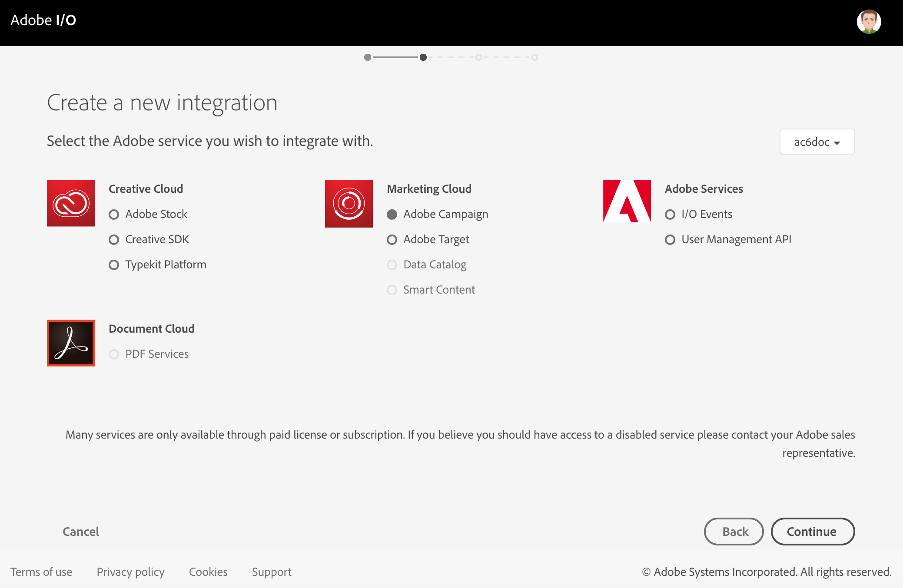
Task: Select the Creative SDK option
Action: point(114,240)
